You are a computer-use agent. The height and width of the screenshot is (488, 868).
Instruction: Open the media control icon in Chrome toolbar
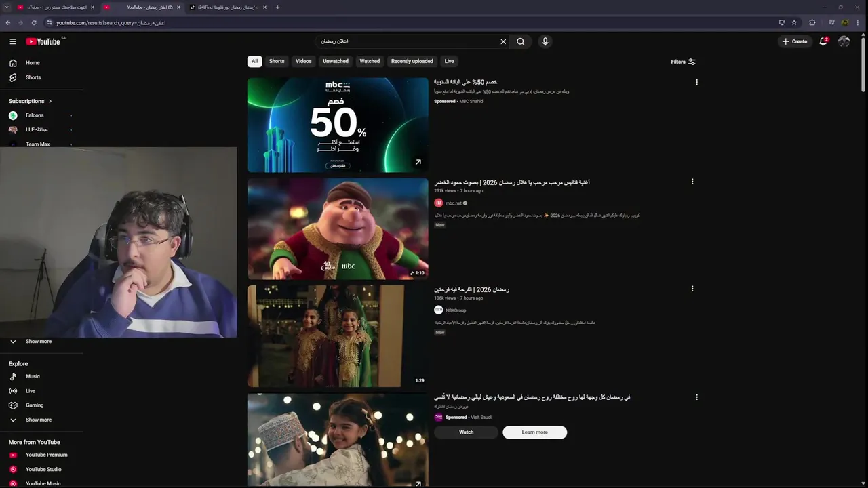831,22
